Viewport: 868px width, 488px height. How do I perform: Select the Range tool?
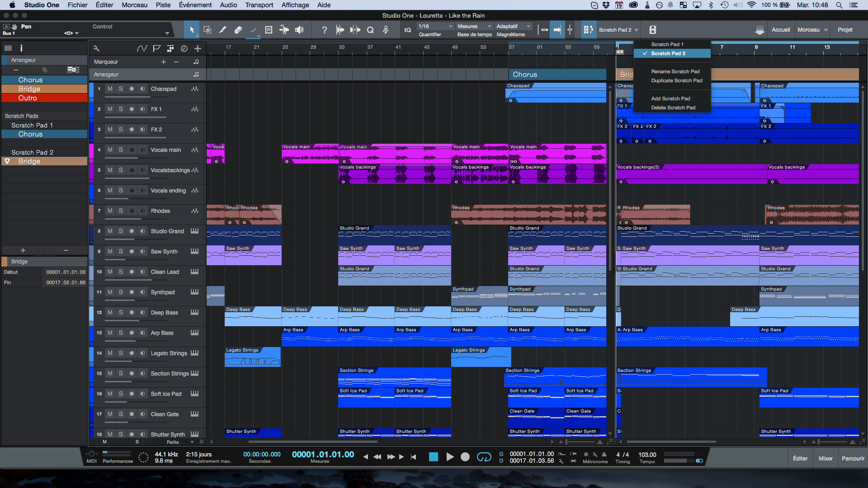click(x=208, y=30)
